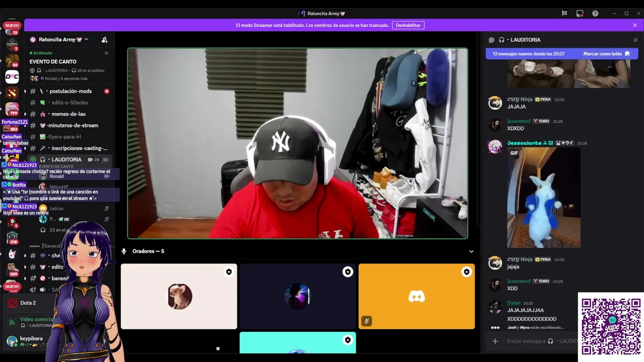
Task: Open the postulación-mods channel
Action: (70, 91)
